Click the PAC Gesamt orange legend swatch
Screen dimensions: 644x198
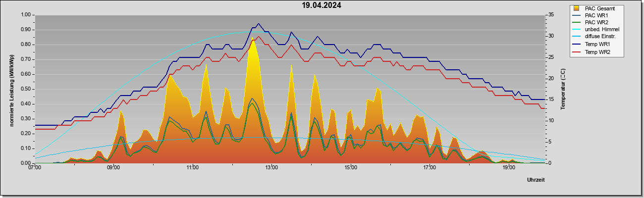click(x=576, y=8)
